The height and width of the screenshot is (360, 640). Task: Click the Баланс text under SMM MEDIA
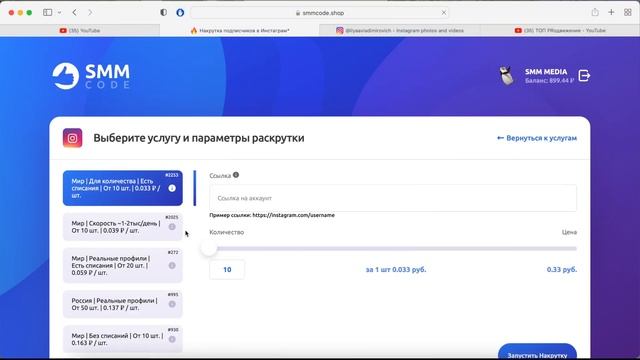[549, 81]
